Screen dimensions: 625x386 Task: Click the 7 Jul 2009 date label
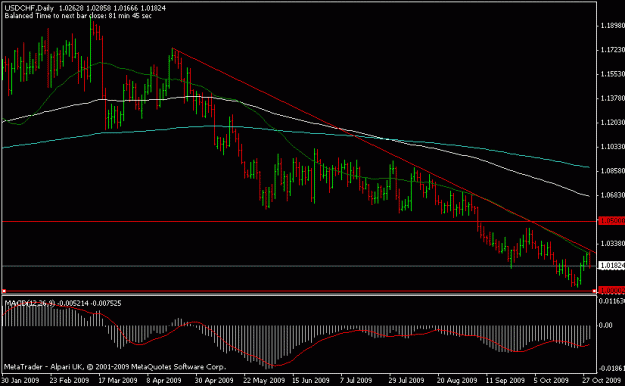(356, 380)
